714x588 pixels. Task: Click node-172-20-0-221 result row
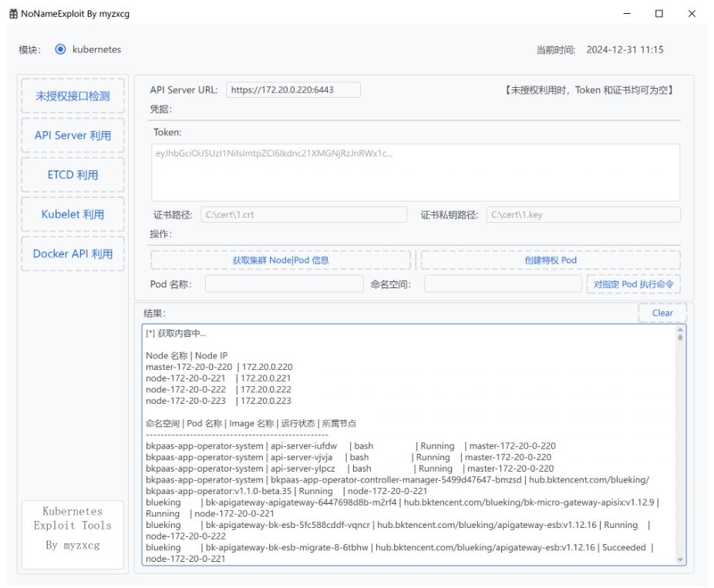218,378
